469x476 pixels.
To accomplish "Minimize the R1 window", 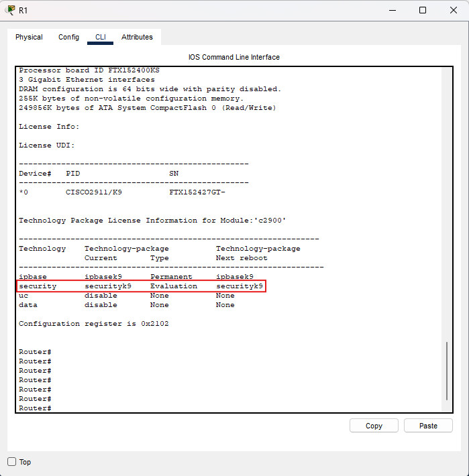I will point(391,10).
